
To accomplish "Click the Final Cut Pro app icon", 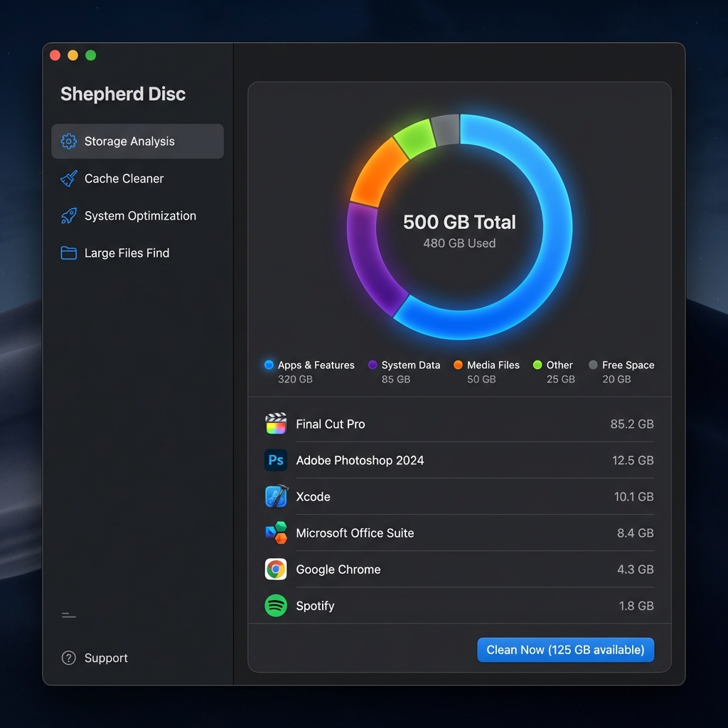I will 276,424.
